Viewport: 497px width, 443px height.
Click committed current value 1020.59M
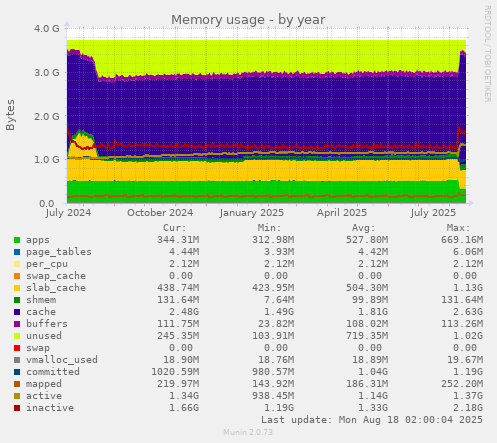pos(175,372)
